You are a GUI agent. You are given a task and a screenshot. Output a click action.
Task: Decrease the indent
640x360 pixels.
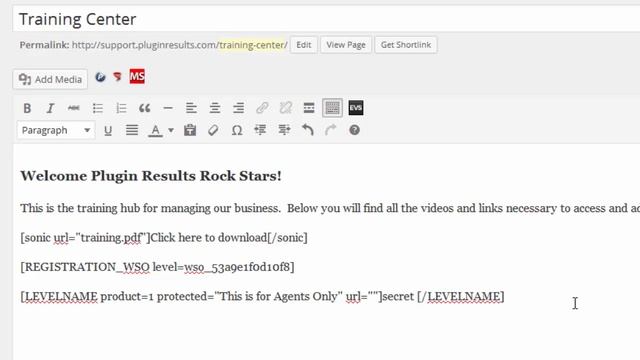(x=260, y=131)
